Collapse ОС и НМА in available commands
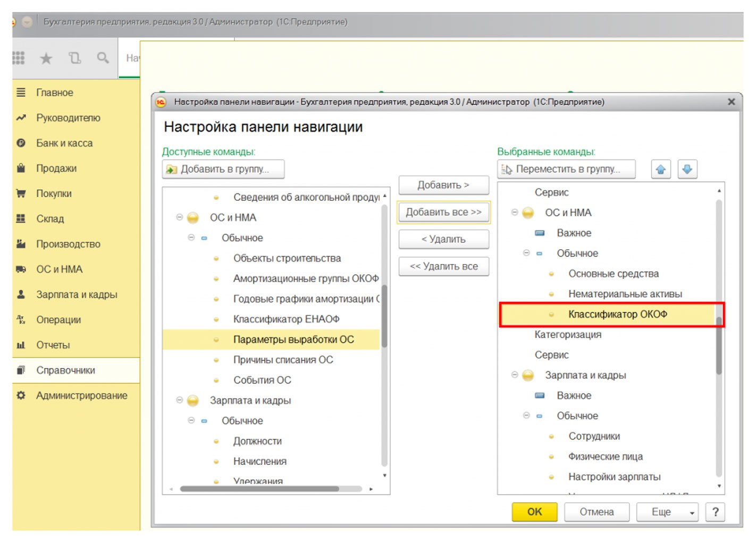756x543 pixels. coord(180,217)
